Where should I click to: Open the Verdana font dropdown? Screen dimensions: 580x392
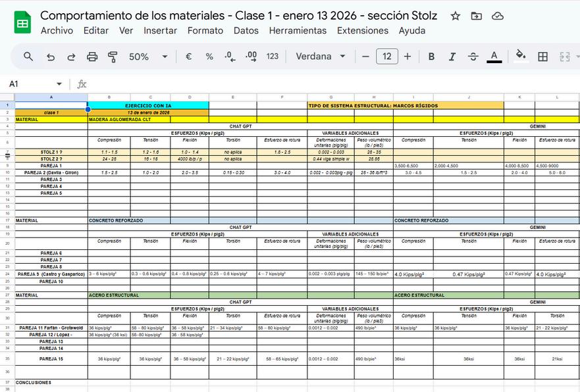click(x=321, y=57)
